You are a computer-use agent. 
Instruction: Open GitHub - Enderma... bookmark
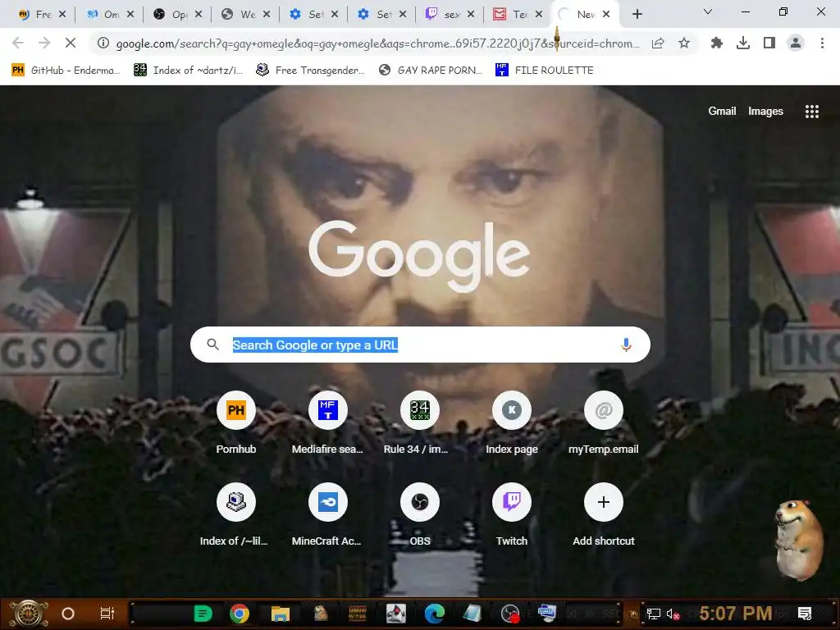click(x=66, y=70)
